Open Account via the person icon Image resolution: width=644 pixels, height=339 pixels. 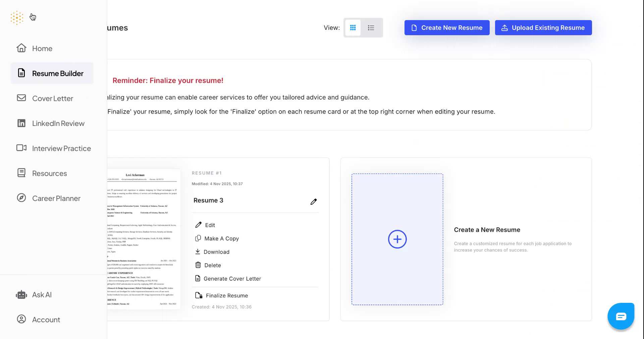(21, 319)
